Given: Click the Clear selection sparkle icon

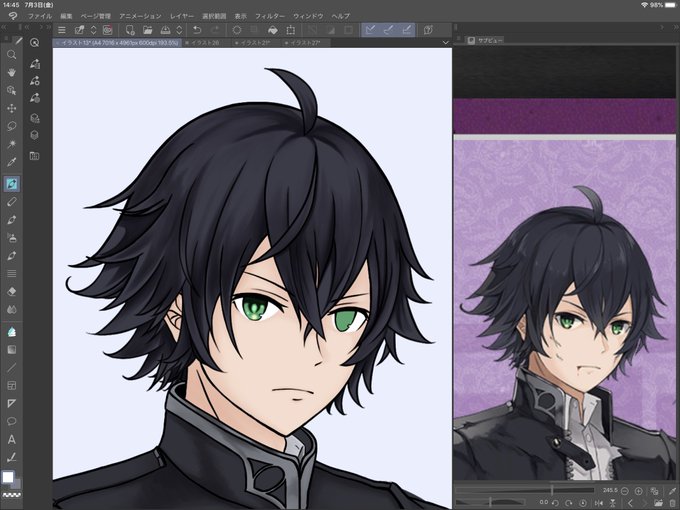Looking at the screenshot, I should click(x=237, y=30).
